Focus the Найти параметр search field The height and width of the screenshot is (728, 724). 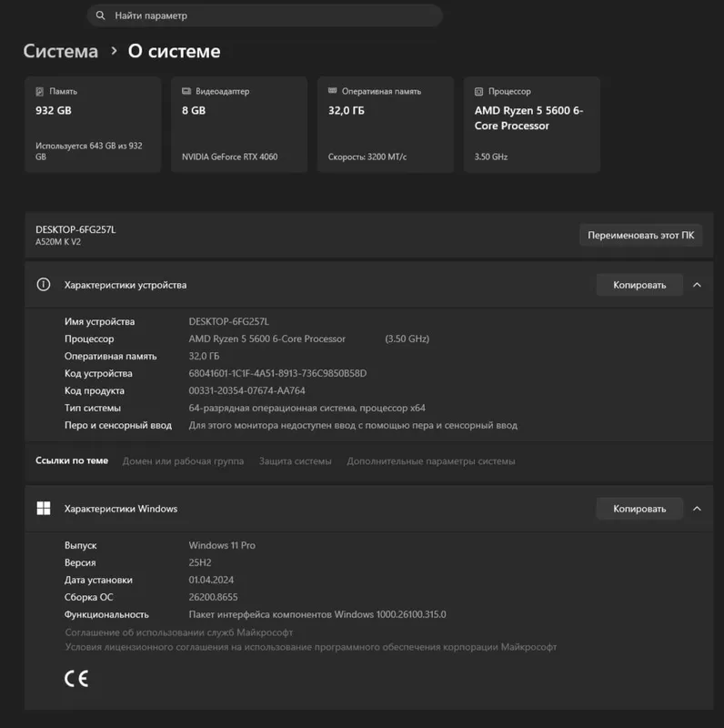(265, 15)
